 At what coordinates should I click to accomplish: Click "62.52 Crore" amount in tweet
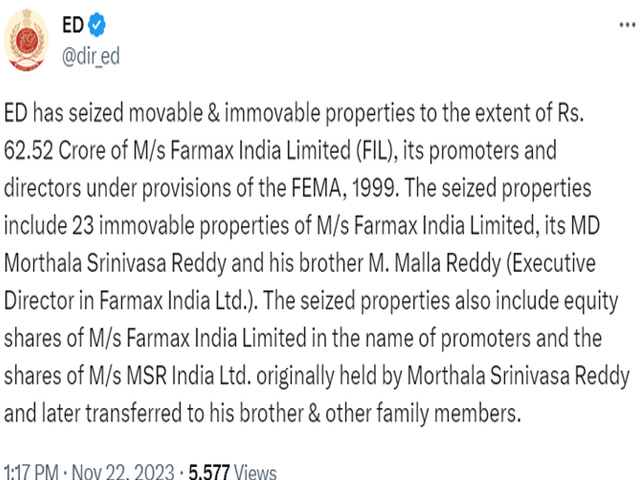pyautogui.click(x=61, y=150)
